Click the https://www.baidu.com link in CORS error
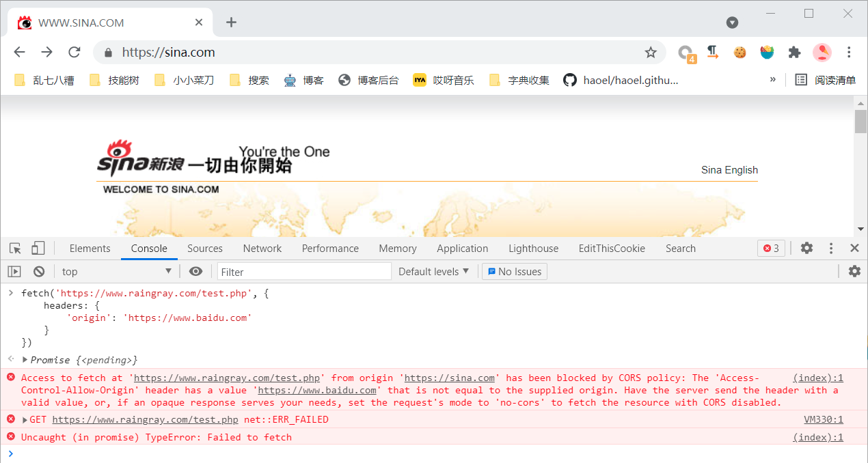 point(317,390)
